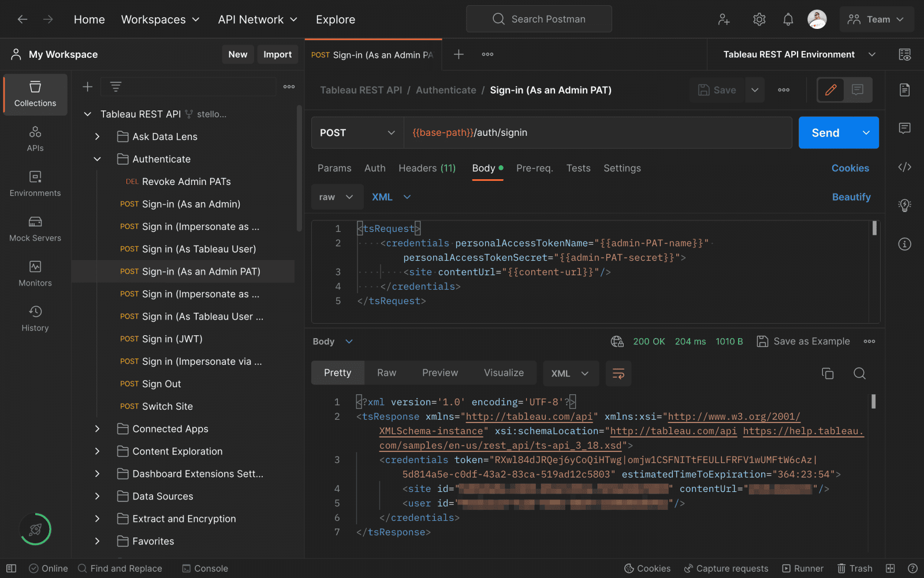The height and width of the screenshot is (578, 924).
Task: Show the Raw response view
Action: (387, 373)
